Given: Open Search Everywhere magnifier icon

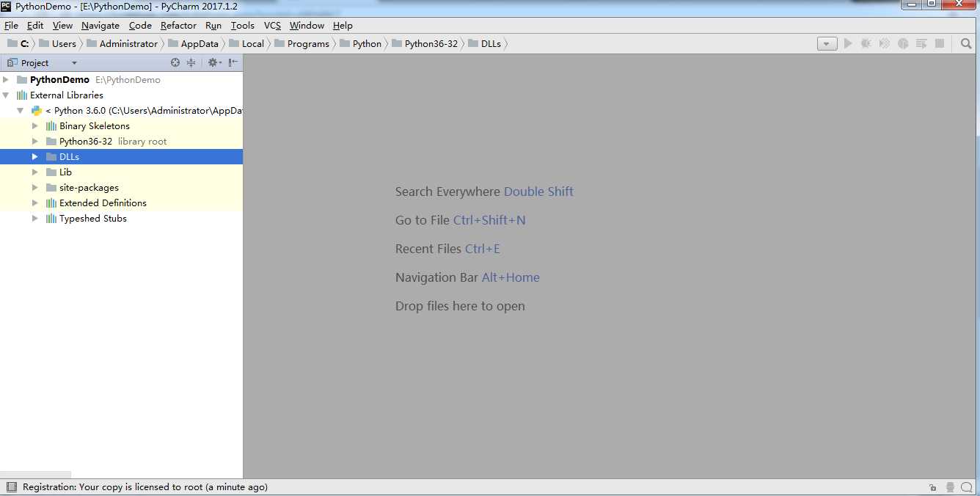Looking at the screenshot, I should (x=966, y=44).
